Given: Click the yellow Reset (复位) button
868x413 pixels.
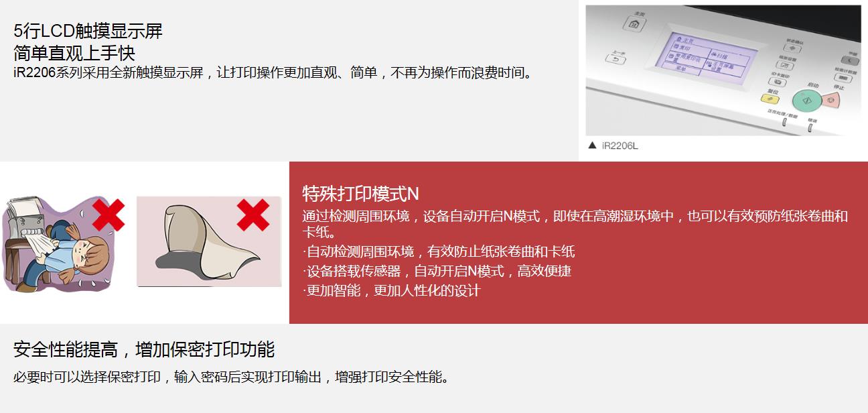Looking at the screenshot, I should (770, 99).
